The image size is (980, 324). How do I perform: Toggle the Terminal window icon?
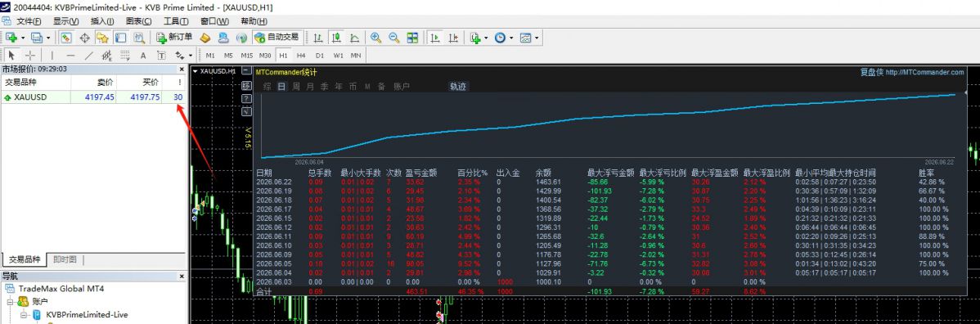(120, 38)
